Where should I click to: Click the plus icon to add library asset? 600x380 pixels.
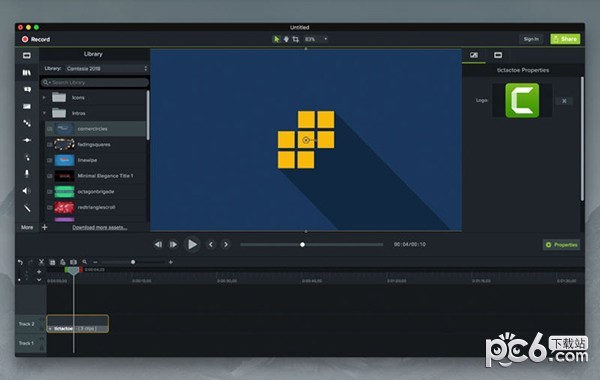point(44,227)
